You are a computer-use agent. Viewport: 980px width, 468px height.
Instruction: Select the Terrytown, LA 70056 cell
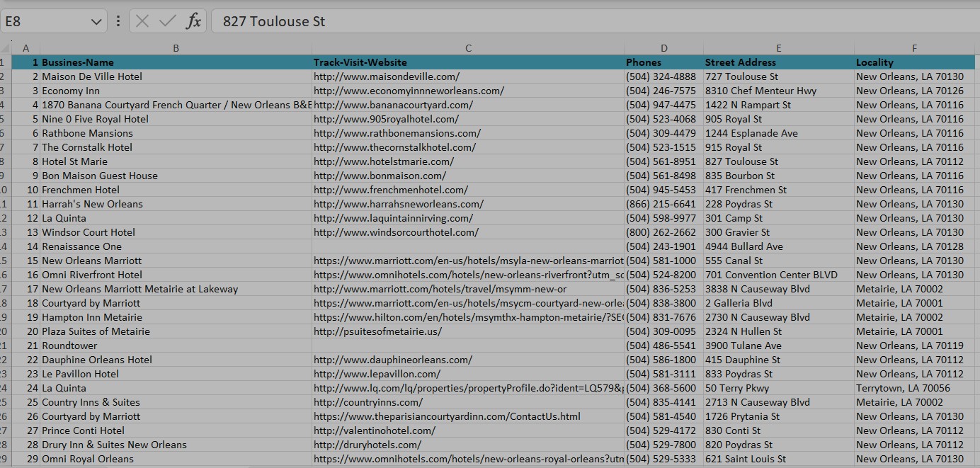[x=915, y=388]
